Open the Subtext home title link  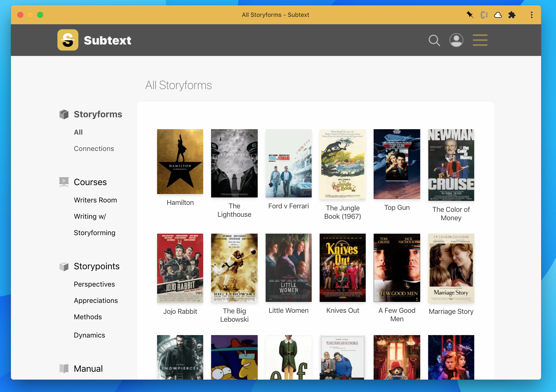click(108, 40)
